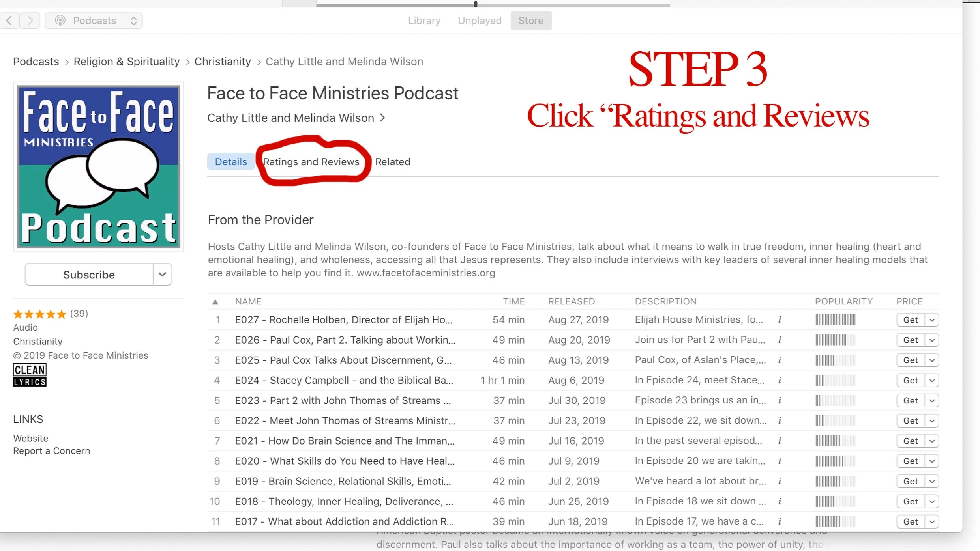Image resolution: width=980 pixels, height=551 pixels.
Task: Show info for episode E023 description
Action: (780, 400)
